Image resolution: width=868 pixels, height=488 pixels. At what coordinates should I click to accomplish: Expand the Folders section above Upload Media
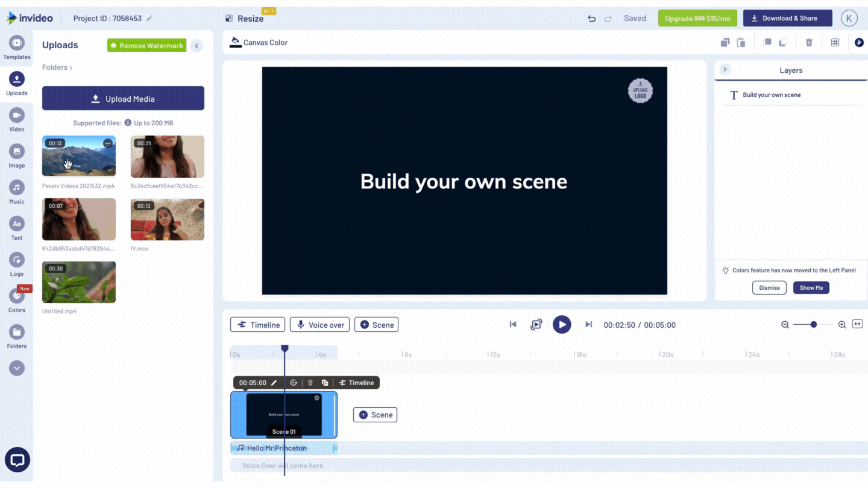57,67
